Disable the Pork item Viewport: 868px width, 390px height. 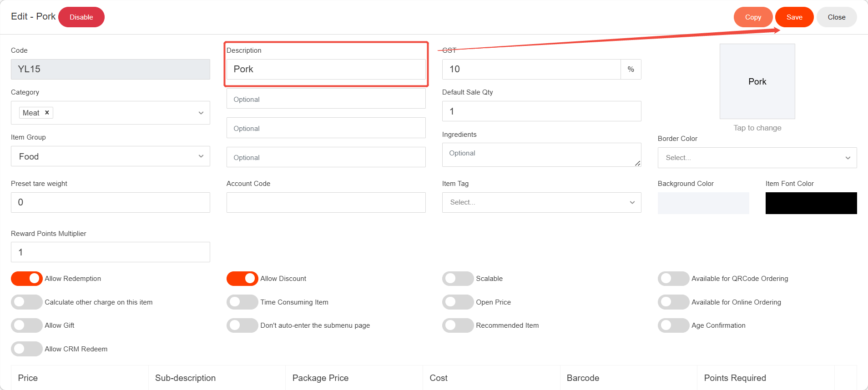81,17
